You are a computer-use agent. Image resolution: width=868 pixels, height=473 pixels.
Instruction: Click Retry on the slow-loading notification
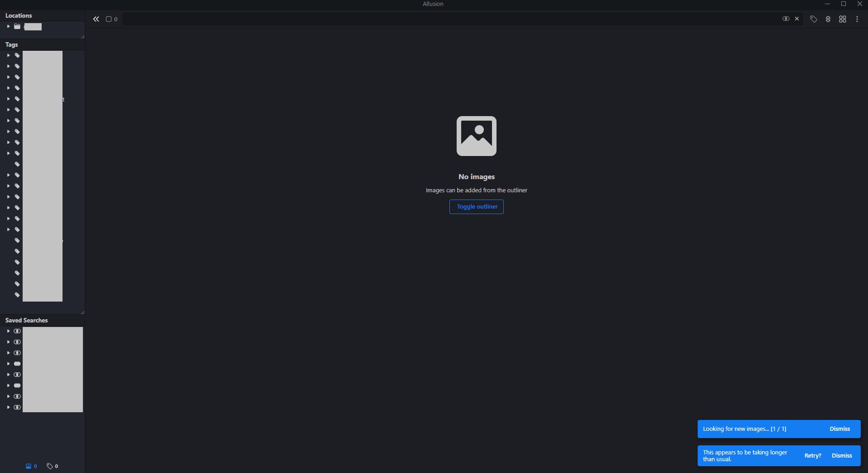coord(812,455)
